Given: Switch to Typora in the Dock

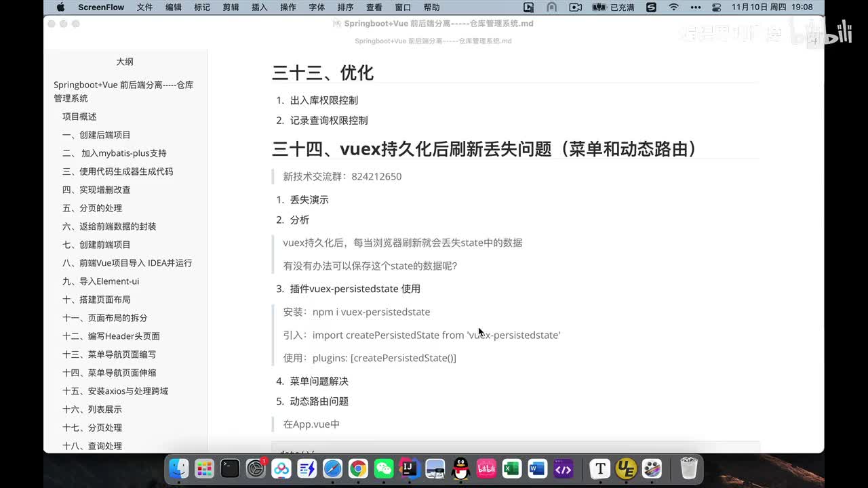Looking at the screenshot, I should coord(599,468).
